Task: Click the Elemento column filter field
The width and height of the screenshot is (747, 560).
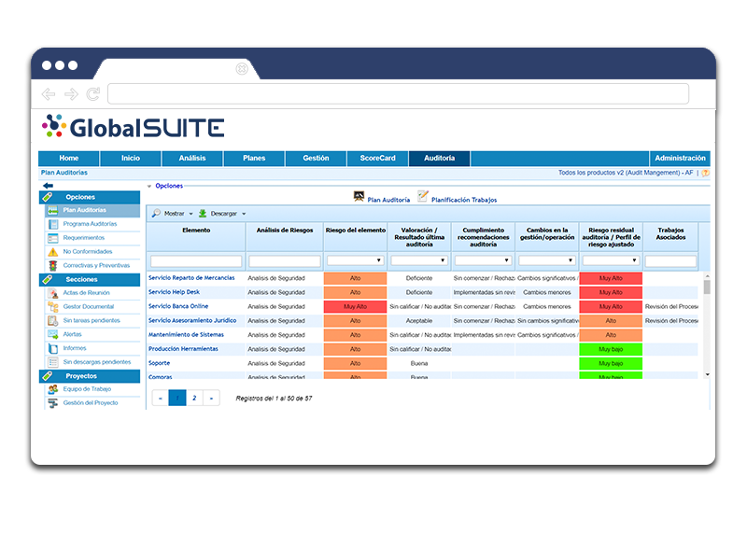Action: [x=196, y=261]
